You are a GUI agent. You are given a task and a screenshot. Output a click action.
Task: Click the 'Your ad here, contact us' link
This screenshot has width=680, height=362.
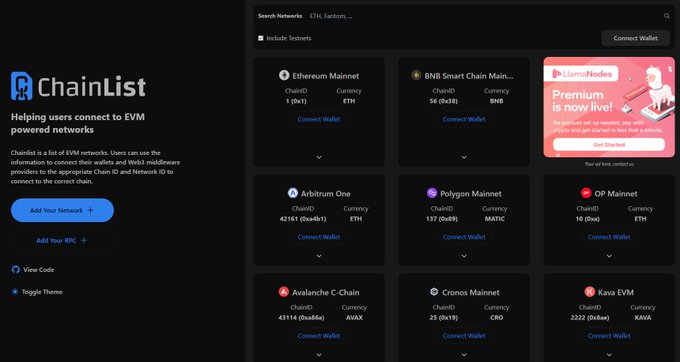tap(609, 164)
